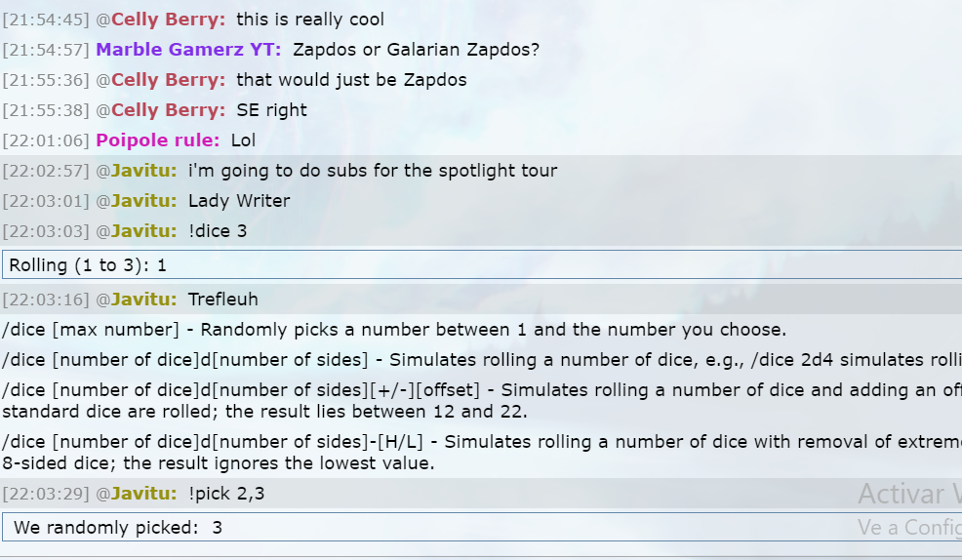Click 'Zapdos or Galarian Zapdos?' message text
Viewport: 962px width, 560px height.
[416, 49]
